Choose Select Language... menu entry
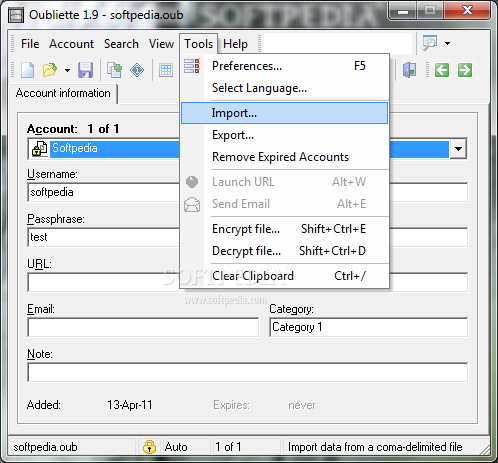The width and height of the screenshot is (498, 463). pyautogui.click(x=285, y=88)
